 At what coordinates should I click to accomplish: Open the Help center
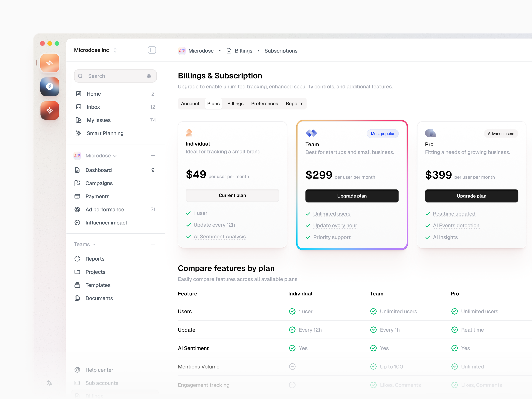coord(99,370)
